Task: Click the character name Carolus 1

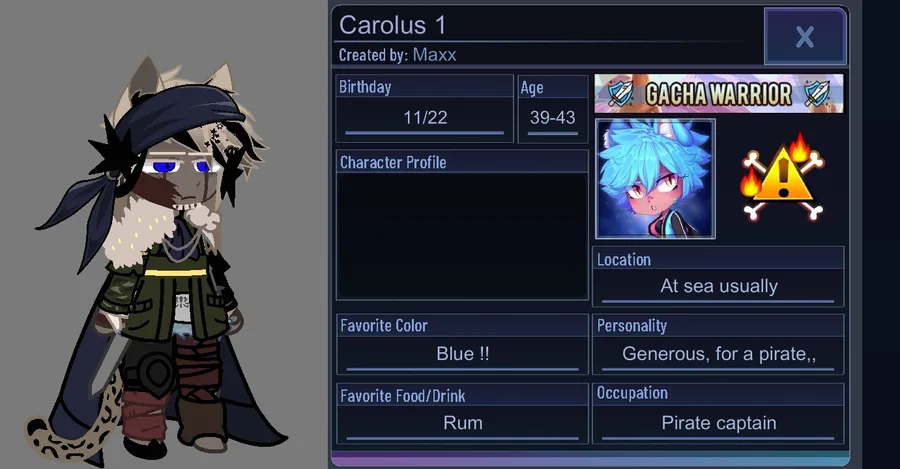Action: pyautogui.click(x=392, y=25)
